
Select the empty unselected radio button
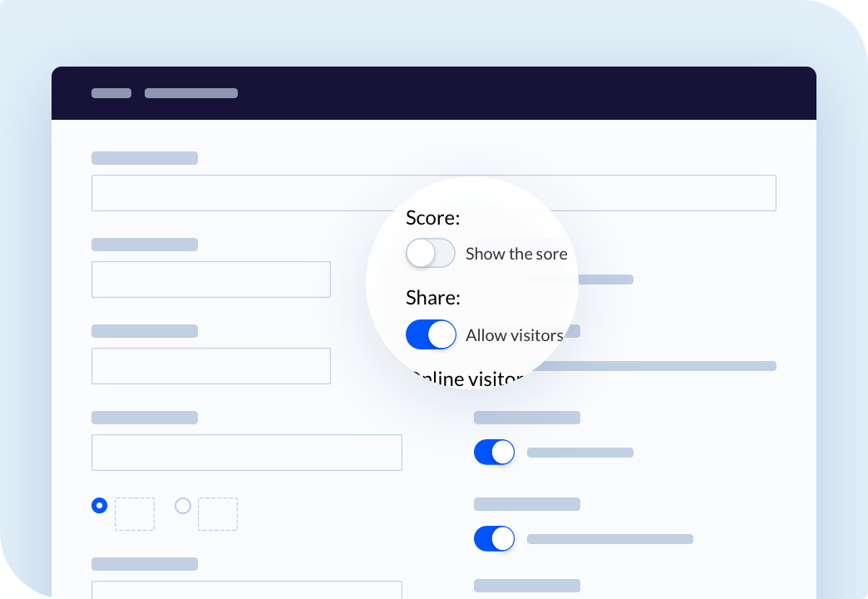(183, 505)
